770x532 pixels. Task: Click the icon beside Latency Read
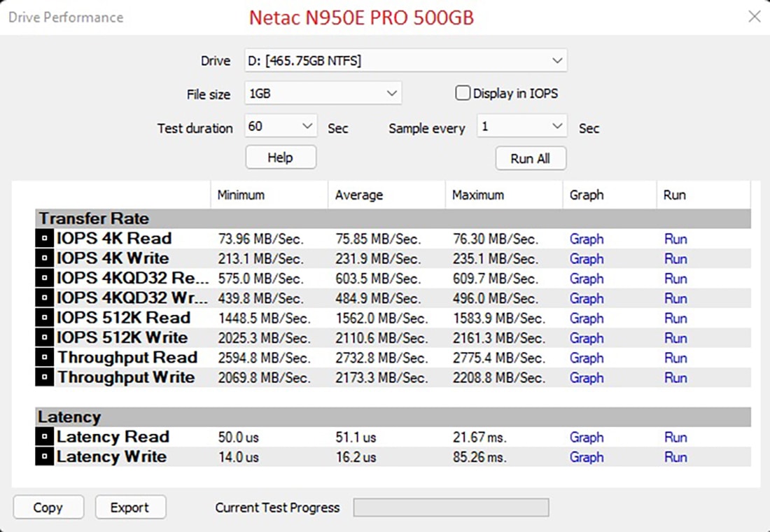tap(44, 437)
